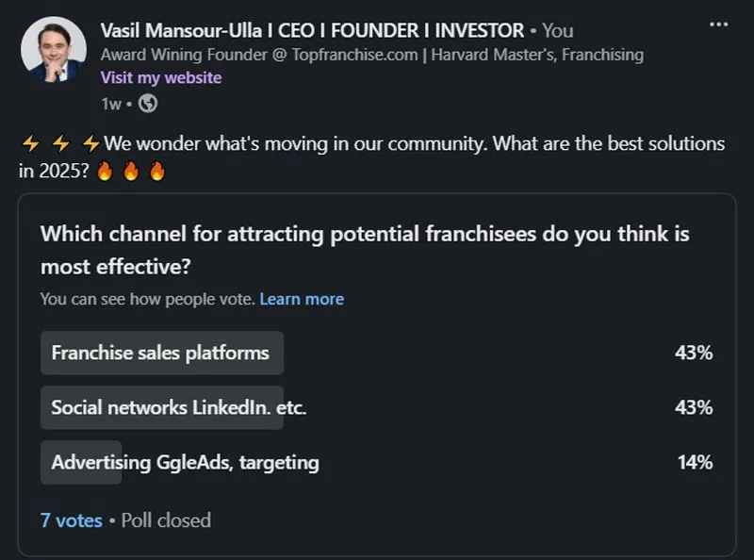
Task: Vote for Advertising GgleAds targeting option
Action: [181, 462]
